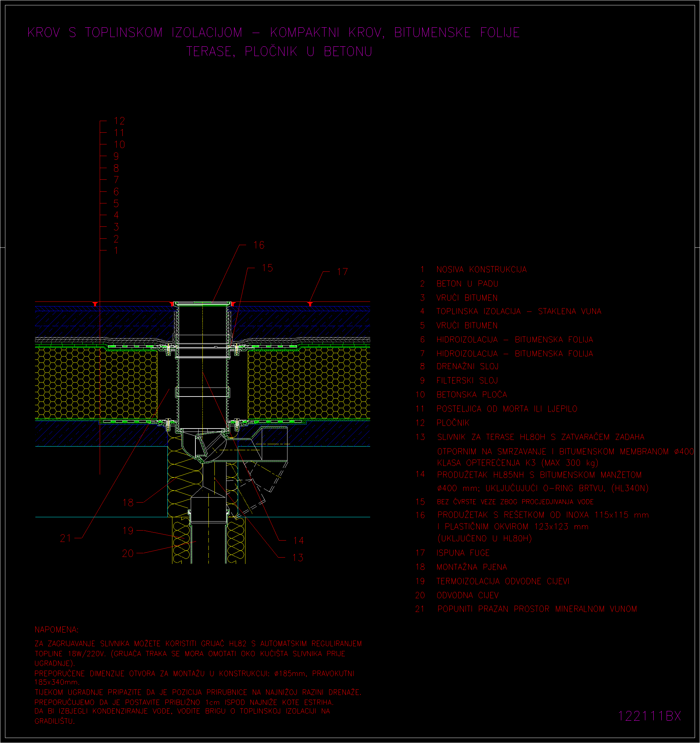700x743 pixels.
Task: Select legend text "BETON U PADU"
Action: [x=467, y=284]
